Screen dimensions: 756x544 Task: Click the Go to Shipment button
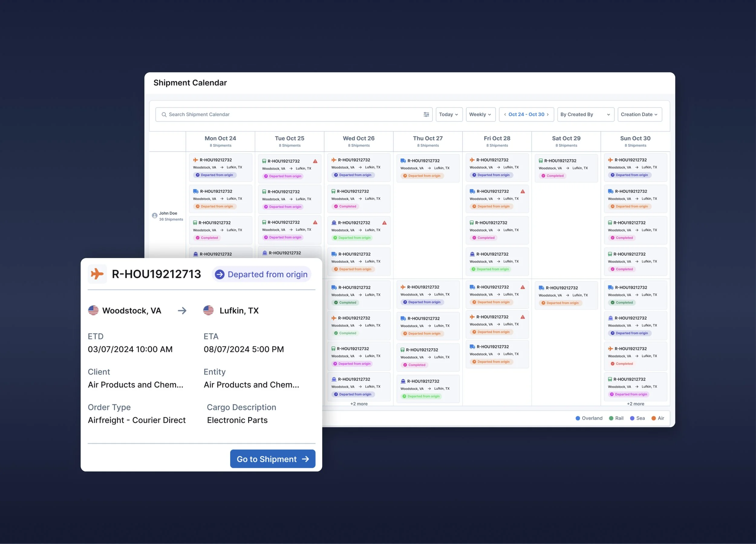click(x=272, y=459)
